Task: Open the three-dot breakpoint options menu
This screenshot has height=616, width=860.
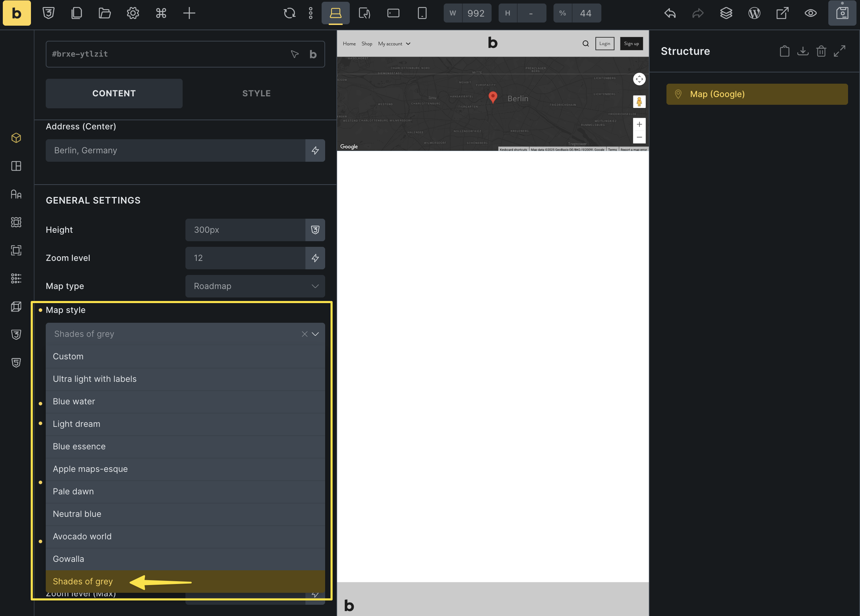Action: point(311,13)
